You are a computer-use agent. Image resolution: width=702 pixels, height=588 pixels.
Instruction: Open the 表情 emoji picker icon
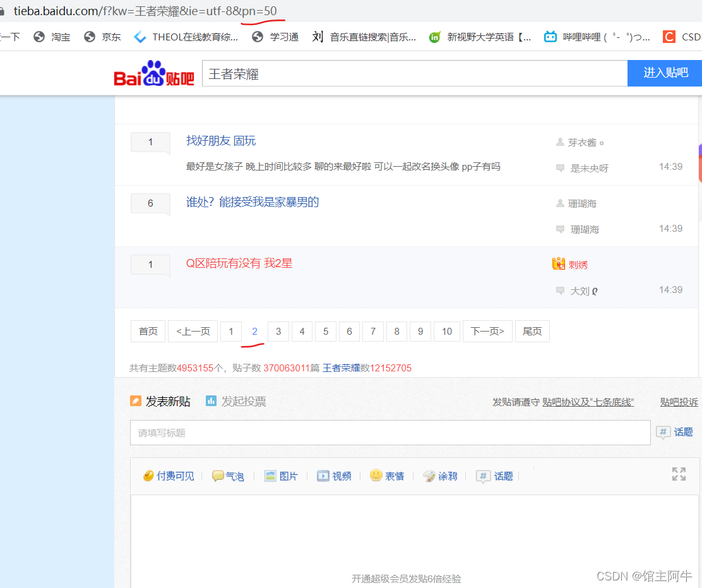coord(376,476)
